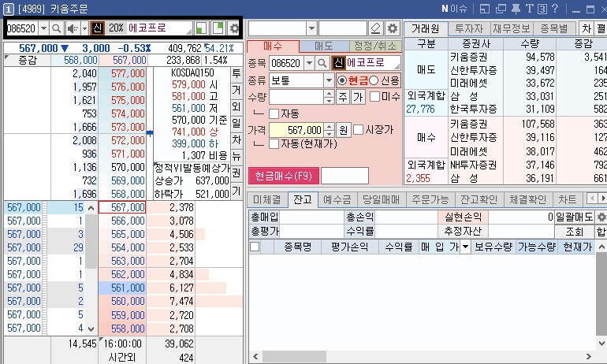Click the boxed 3 icon in title bar
The image size is (607, 364).
[x=542, y=9]
